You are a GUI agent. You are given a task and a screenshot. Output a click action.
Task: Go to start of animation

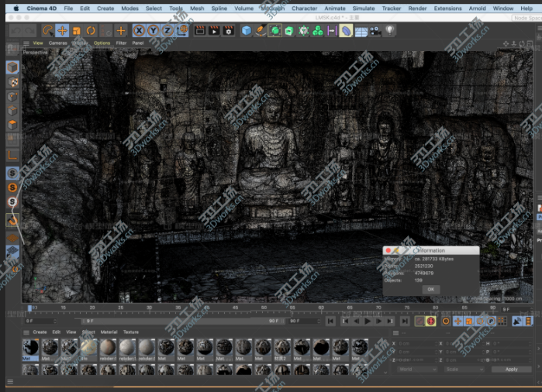click(x=330, y=322)
